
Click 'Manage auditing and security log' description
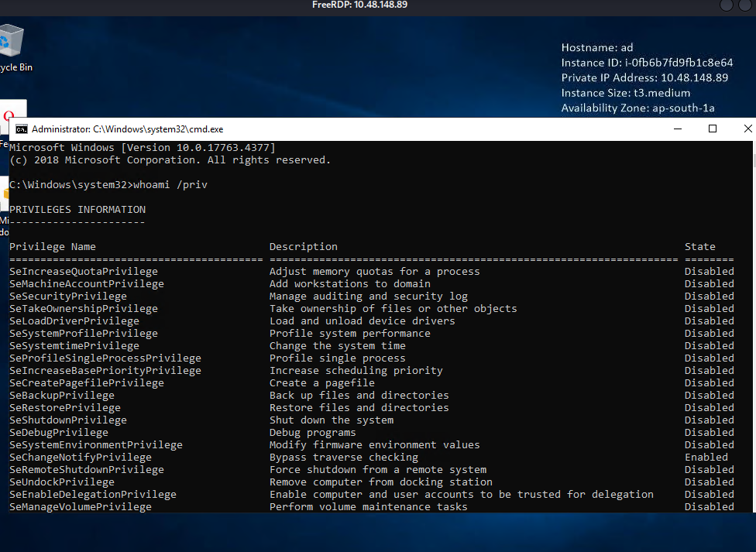pyautogui.click(x=369, y=296)
